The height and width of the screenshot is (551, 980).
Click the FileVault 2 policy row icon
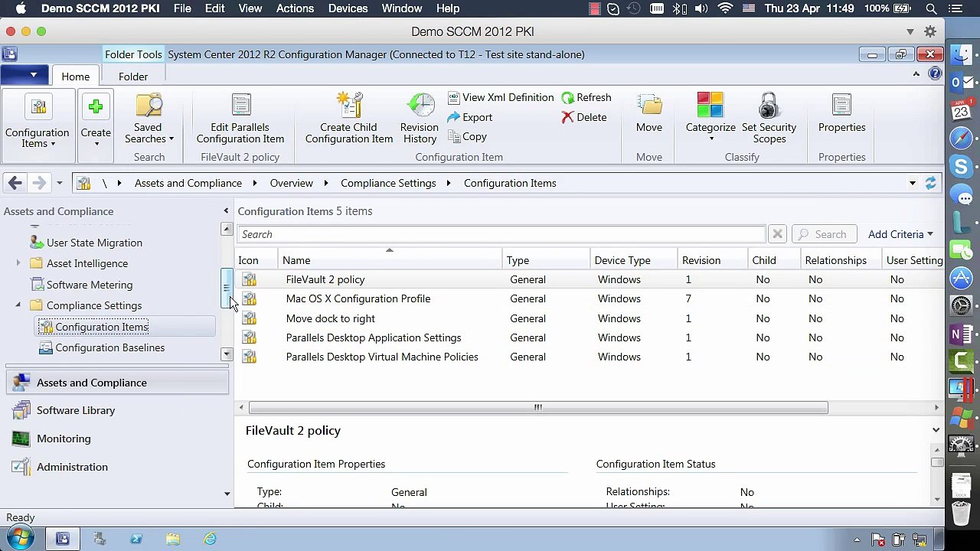(x=249, y=280)
